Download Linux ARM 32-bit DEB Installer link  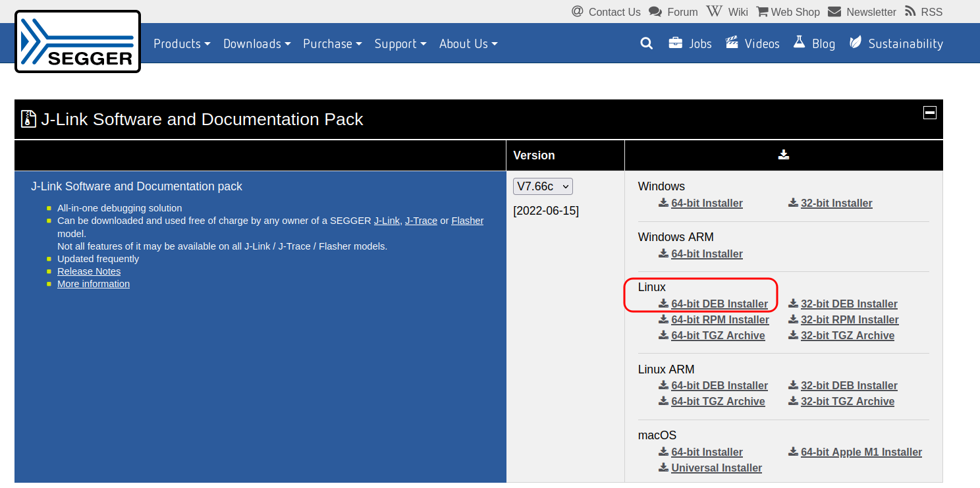tap(849, 386)
